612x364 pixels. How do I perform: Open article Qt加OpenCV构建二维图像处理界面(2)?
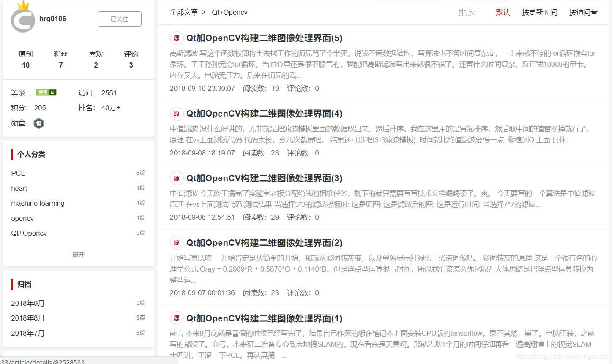(265, 243)
